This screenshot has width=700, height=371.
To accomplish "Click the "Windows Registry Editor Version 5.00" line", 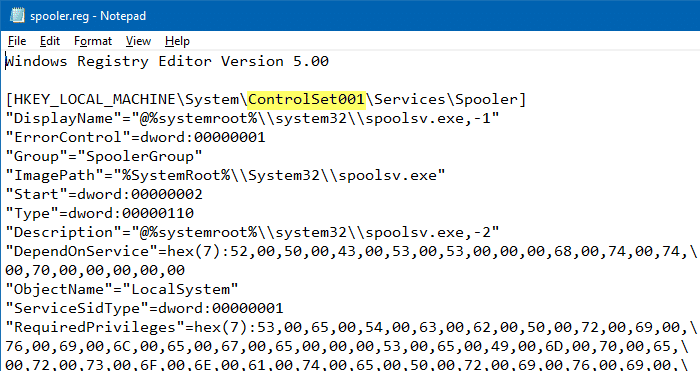I will point(167,61).
